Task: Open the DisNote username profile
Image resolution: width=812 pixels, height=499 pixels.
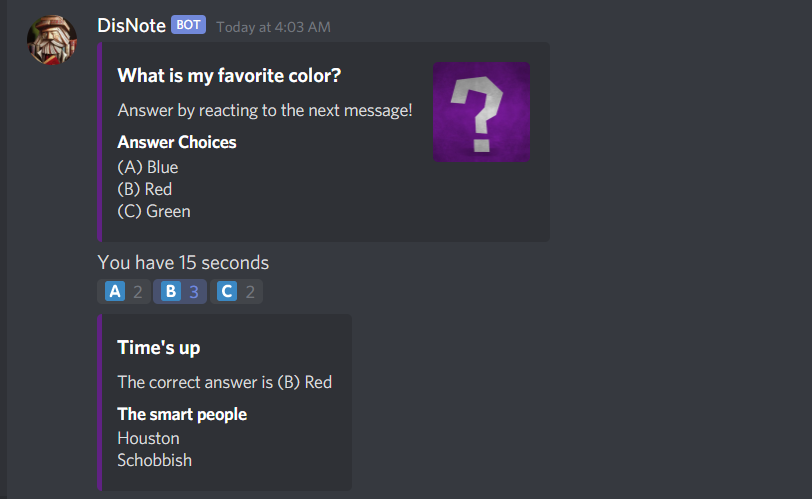Action: (x=132, y=25)
